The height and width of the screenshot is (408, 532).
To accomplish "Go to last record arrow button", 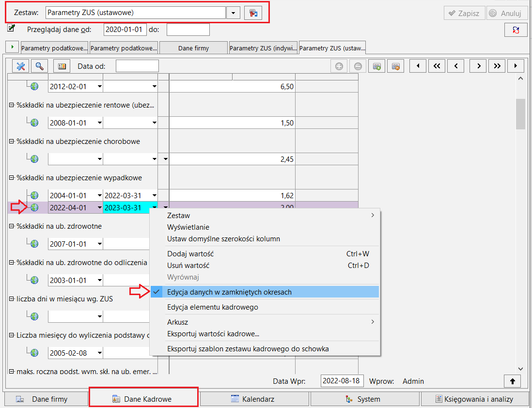I will pos(516,66).
